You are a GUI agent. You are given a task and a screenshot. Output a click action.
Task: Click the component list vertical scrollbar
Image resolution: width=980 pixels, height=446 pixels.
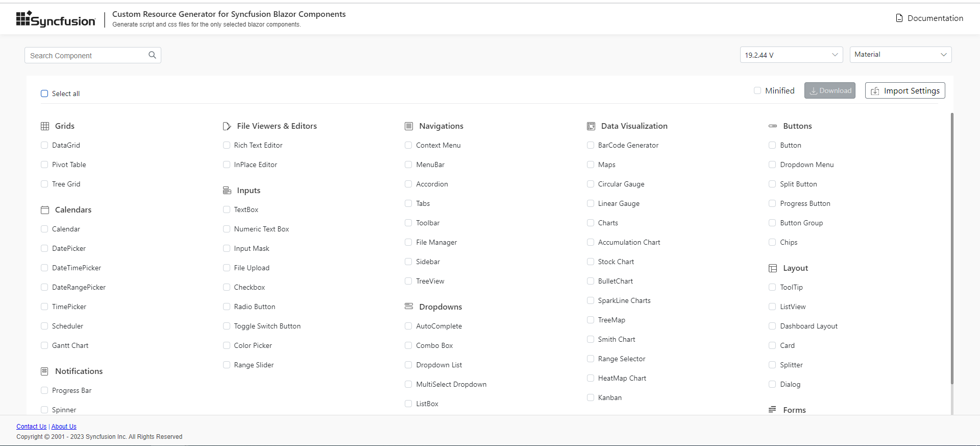952,248
